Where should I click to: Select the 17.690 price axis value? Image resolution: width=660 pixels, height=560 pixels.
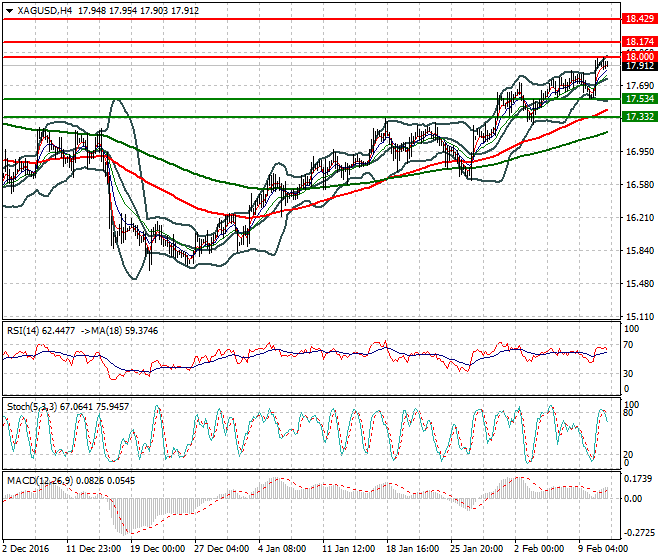tap(640, 86)
